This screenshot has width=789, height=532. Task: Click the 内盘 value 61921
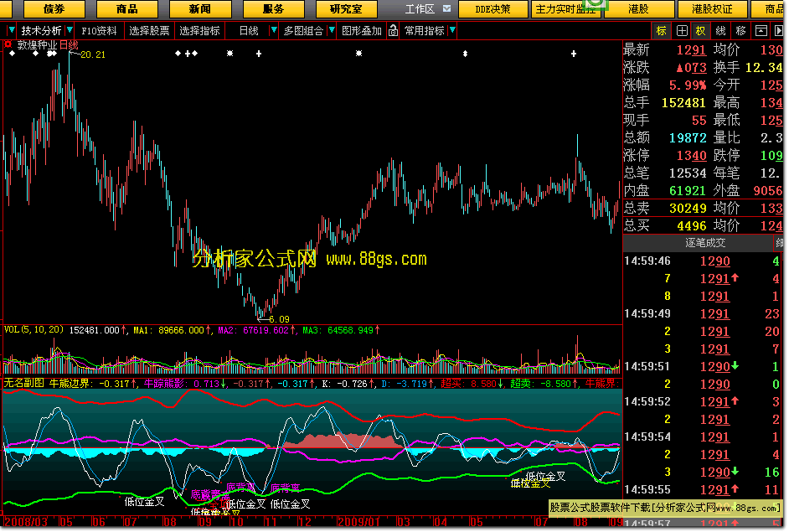(x=688, y=191)
